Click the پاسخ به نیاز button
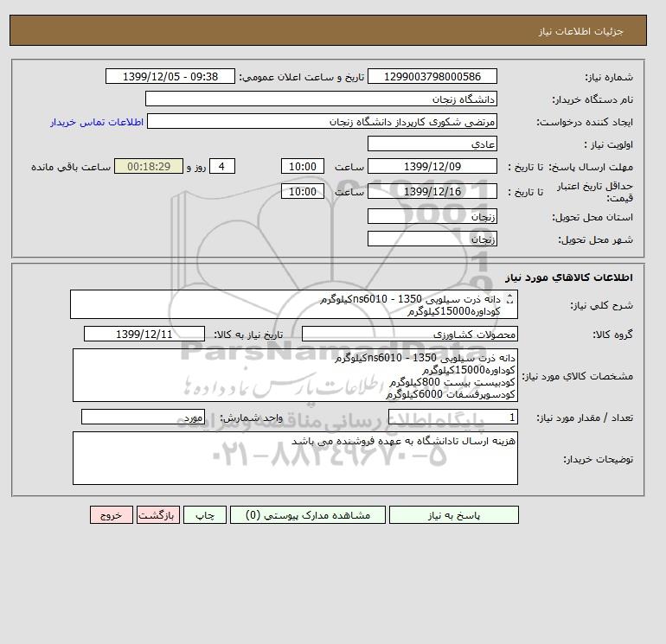Viewport: 666px width, 644px height. tap(453, 515)
